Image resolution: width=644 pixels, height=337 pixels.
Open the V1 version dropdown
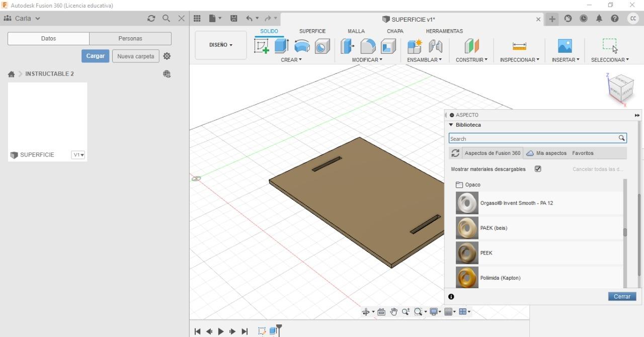[x=78, y=155]
